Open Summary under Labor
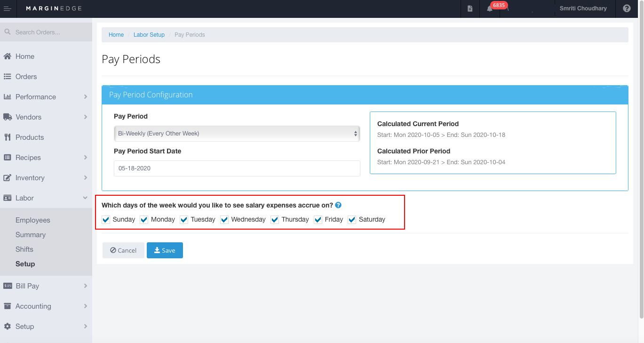 31,235
